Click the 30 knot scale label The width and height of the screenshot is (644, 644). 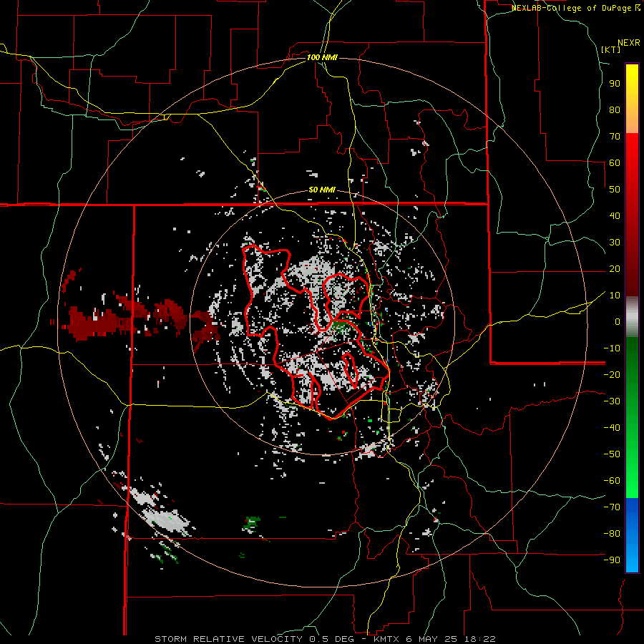[615, 243]
